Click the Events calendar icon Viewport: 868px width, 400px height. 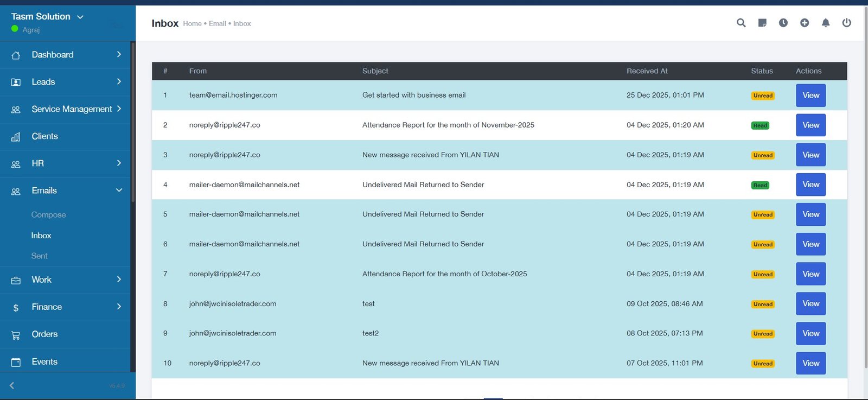pyautogui.click(x=16, y=362)
